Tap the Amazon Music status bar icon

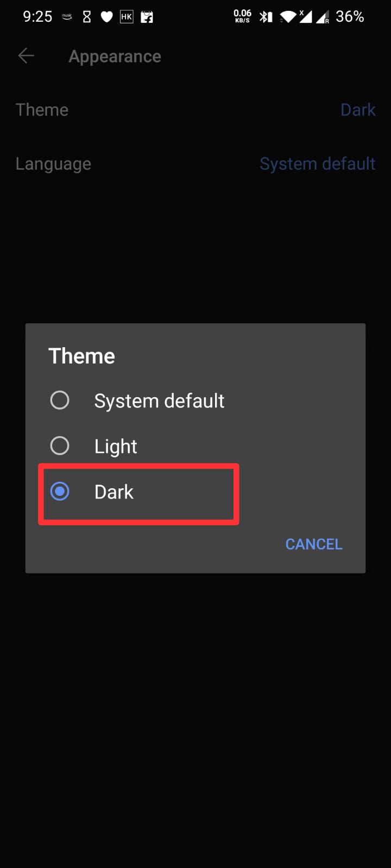(67, 17)
